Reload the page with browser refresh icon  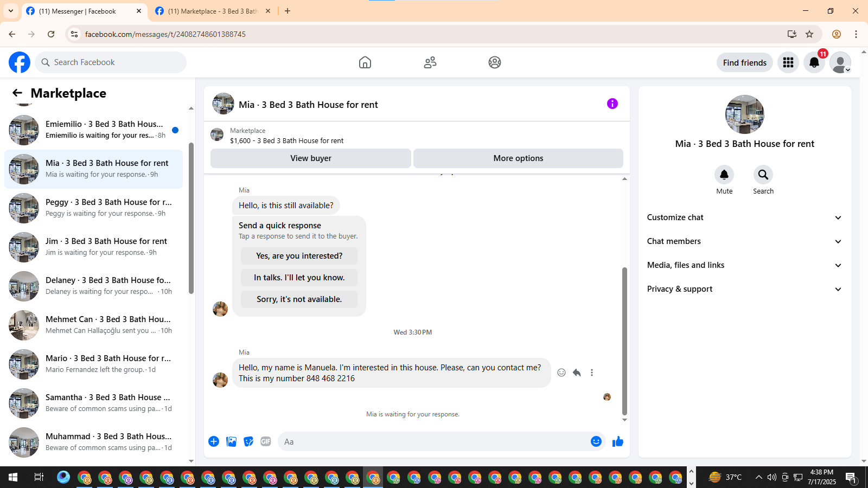click(51, 34)
